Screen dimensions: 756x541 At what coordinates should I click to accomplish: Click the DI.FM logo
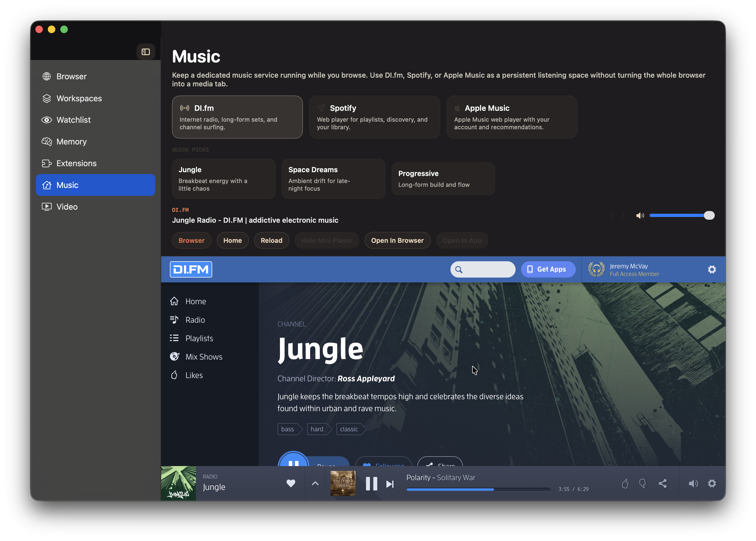(x=191, y=269)
